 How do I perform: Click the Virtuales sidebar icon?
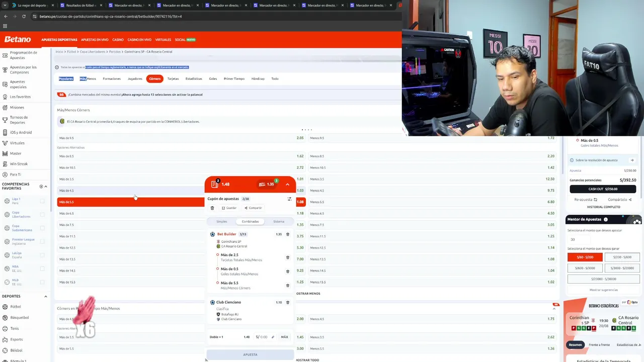(x=5, y=143)
